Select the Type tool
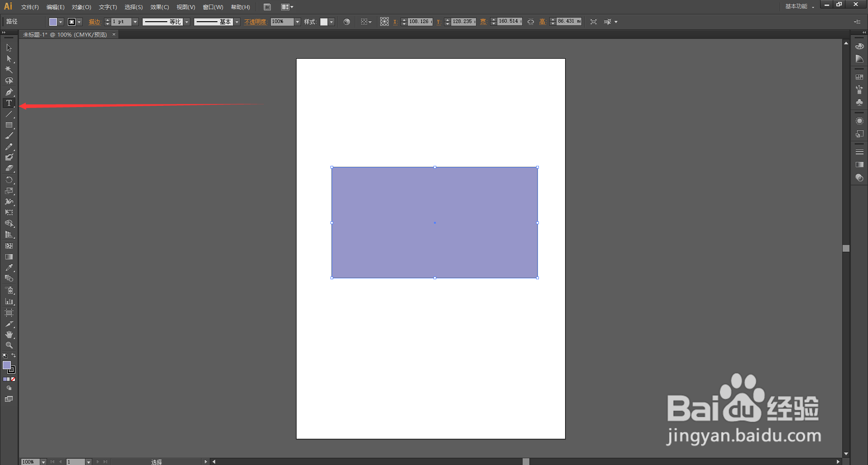 click(x=9, y=103)
